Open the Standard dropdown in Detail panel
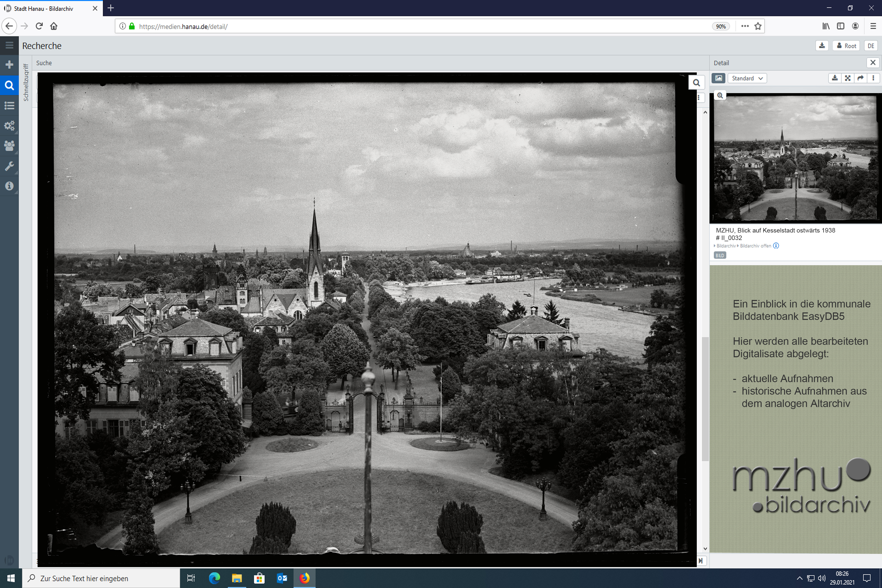The width and height of the screenshot is (882, 588). [x=747, y=78]
